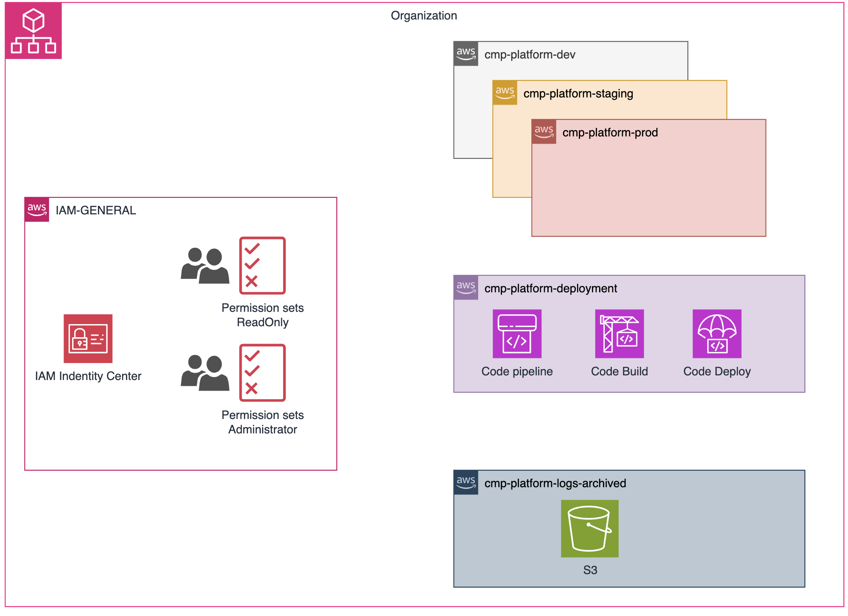Click the cmp-platform-staging account label
The image size is (848, 616).
click(578, 94)
